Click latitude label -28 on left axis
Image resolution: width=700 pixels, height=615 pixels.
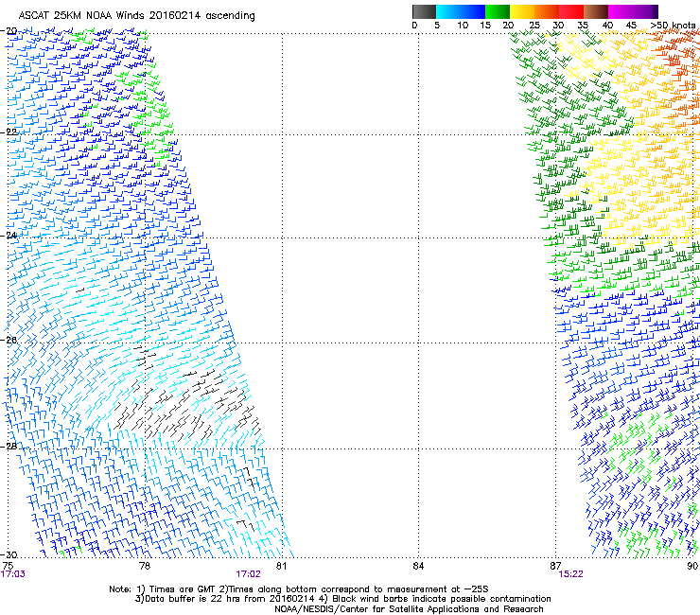(x=9, y=447)
